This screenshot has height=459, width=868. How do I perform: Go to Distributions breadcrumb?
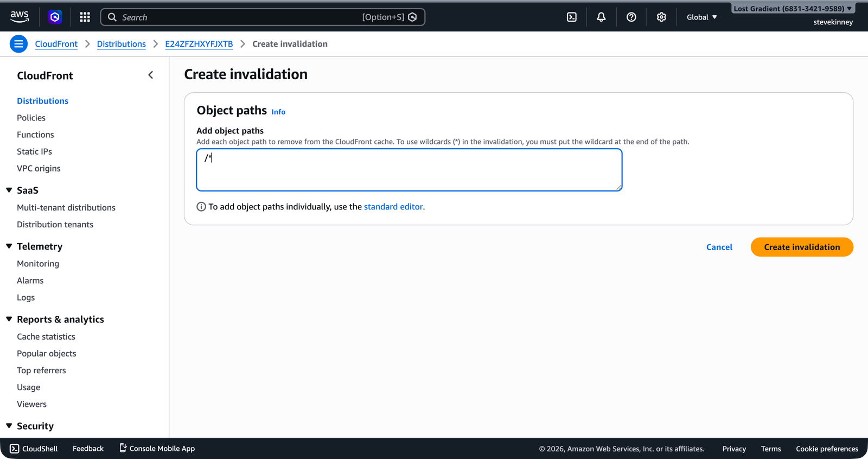[x=122, y=44]
